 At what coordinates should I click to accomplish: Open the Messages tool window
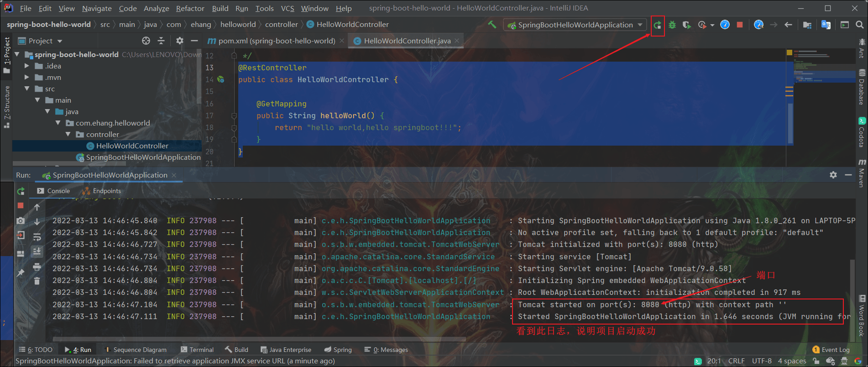[x=387, y=350]
